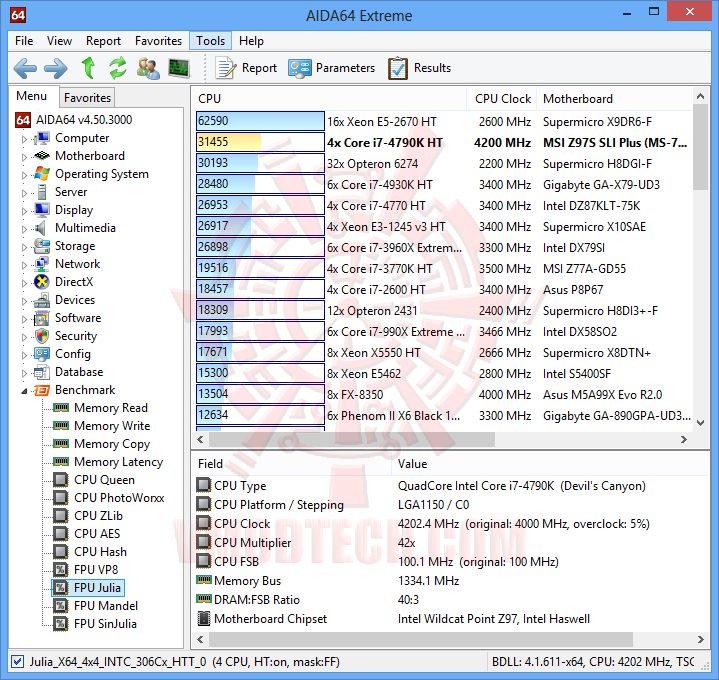
Task: Select CPU ZLib benchmark
Action: [98, 516]
